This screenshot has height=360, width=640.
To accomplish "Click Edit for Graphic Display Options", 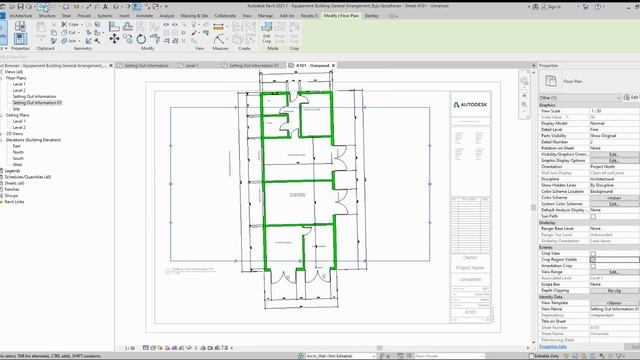I will click(615, 160).
